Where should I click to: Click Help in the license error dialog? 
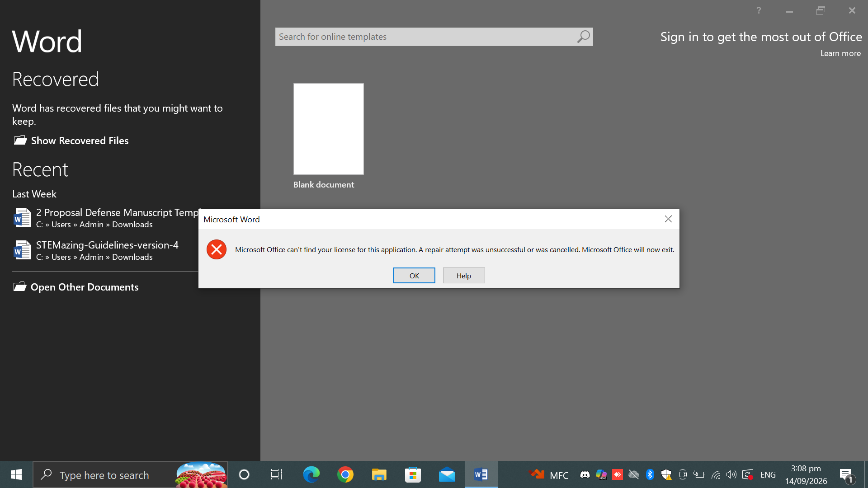(x=464, y=276)
